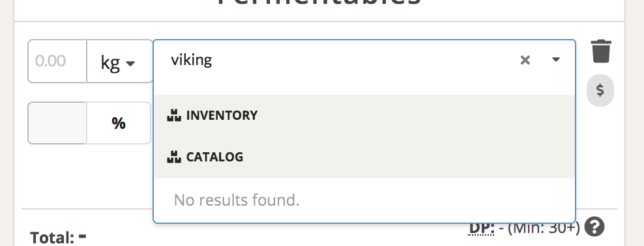Place cursor in the "viking" search field
644x246 pixels.
pyautogui.click(x=341, y=61)
